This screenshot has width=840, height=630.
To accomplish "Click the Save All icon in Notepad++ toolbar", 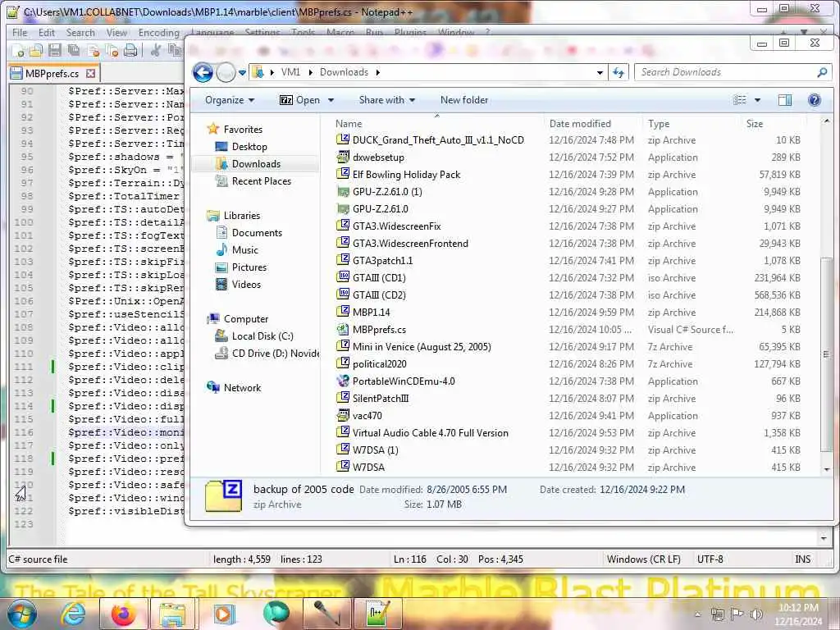I will coord(73,51).
